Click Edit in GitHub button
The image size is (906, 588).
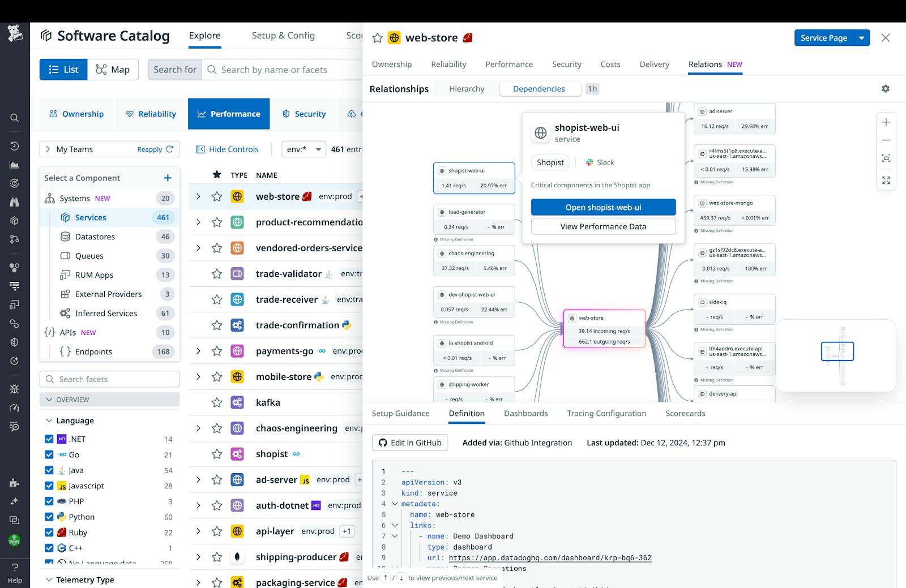[410, 443]
